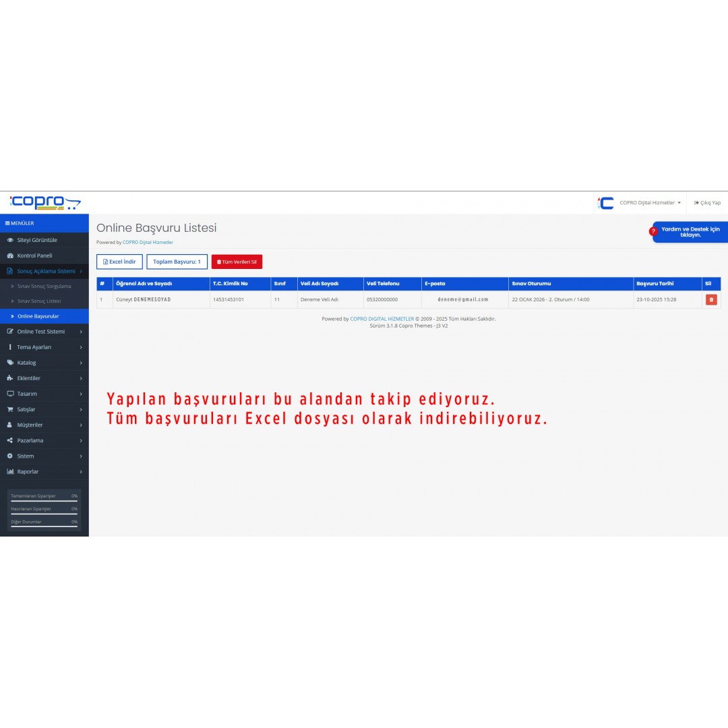728x728 pixels.
Task: Open Kontrol Paneli dashboard icon
Action: coord(10,255)
